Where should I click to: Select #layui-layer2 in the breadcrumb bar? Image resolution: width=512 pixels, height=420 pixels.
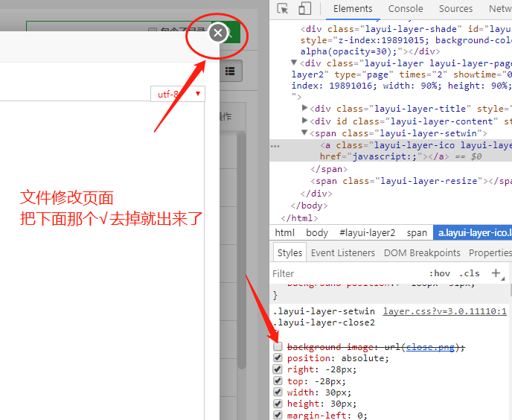click(x=367, y=233)
